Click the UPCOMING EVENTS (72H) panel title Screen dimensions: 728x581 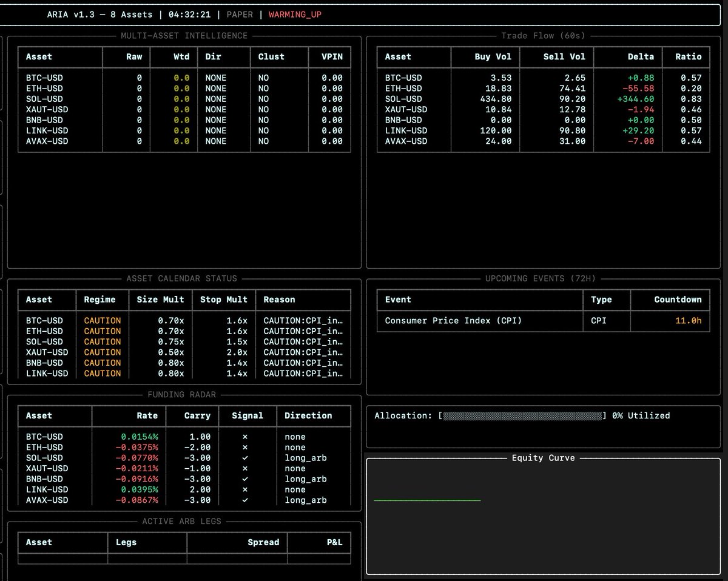pos(541,278)
